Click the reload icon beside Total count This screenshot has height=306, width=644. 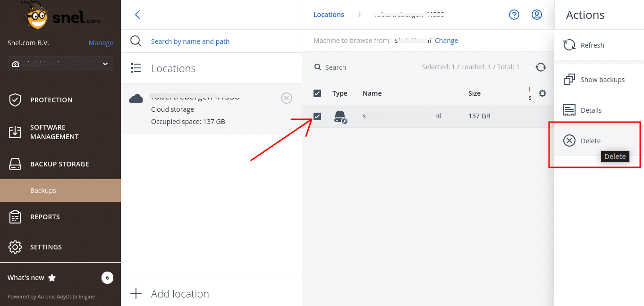[541, 67]
